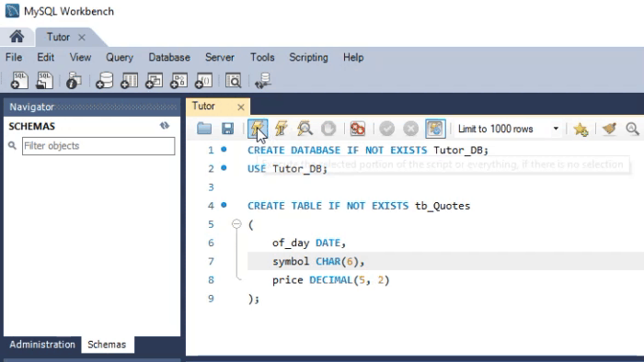
Task: Rollback transaction X icon
Action: [410, 129]
